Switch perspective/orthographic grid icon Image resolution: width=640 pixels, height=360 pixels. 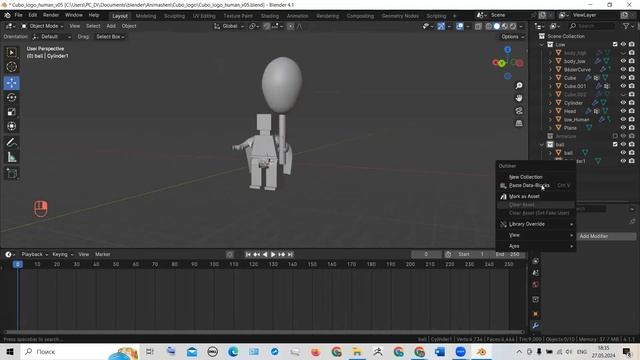[x=519, y=123]
